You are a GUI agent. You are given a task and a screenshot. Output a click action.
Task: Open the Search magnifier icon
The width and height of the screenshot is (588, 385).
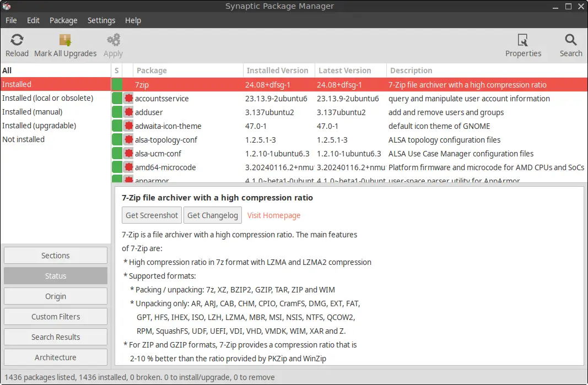571,40
